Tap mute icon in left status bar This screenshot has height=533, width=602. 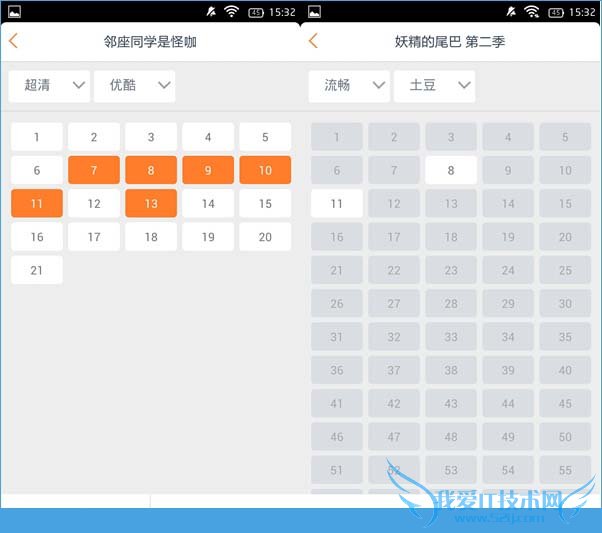(211, 12)
